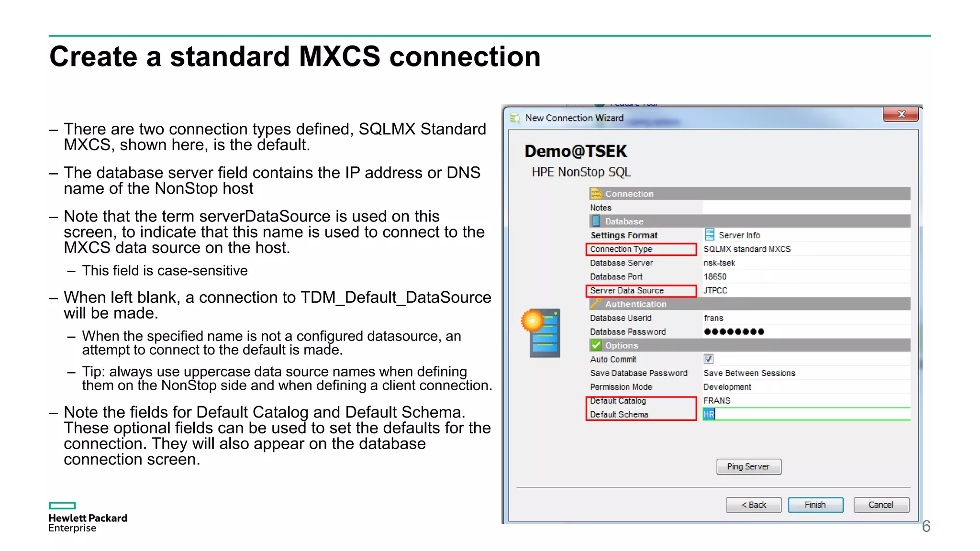This screenshot has width=980, height=551.
Task: Click the Database Server label
Action: tap(622, 263)
